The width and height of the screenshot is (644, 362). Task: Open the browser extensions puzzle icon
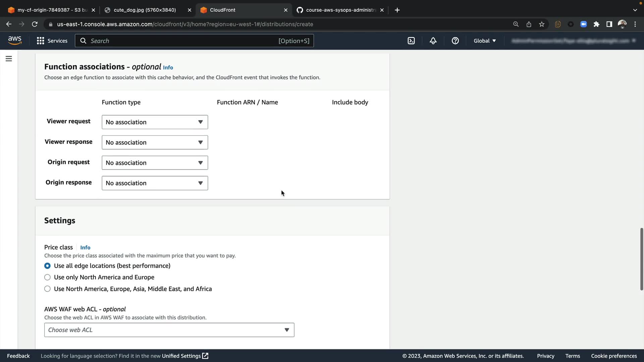click(596, 24)
